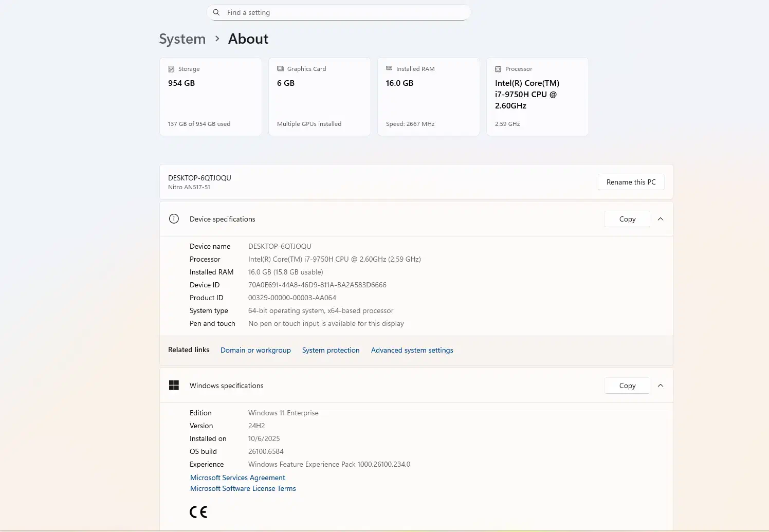The width and height of the screenshot is (769, 532).
Task: Open Microsoft Software License Terms link
Action: coord(243,488)
